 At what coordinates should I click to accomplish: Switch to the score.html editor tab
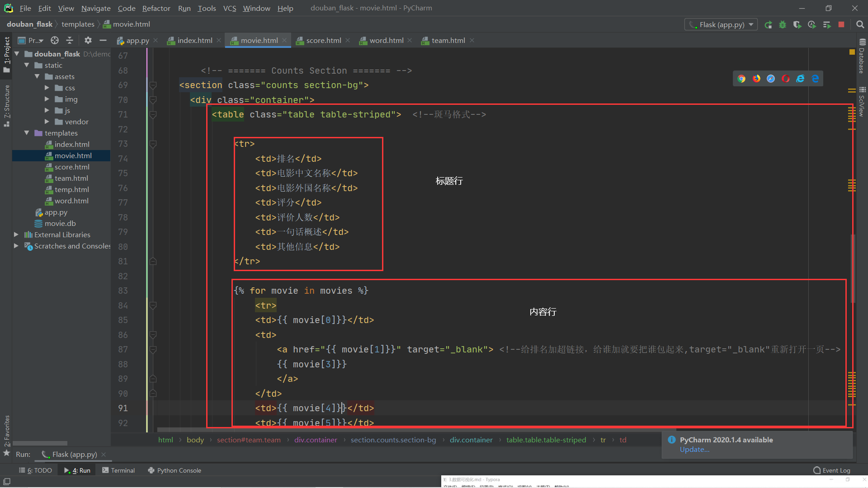point(323,41)
